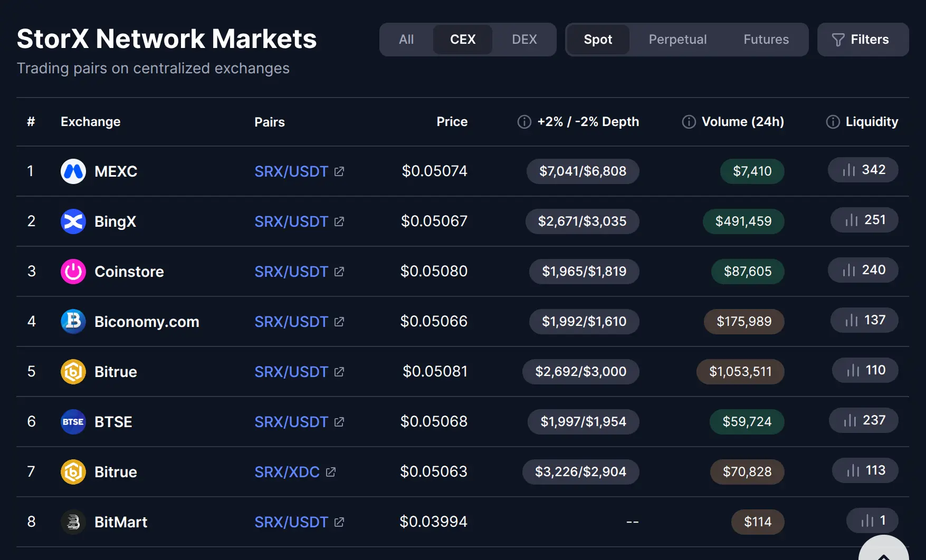The width and height of the screenshot is (926, 560).
Task: Click the $2,671/$3,035 depth badge
Action: pyautogui.click(x=583, y=221)
